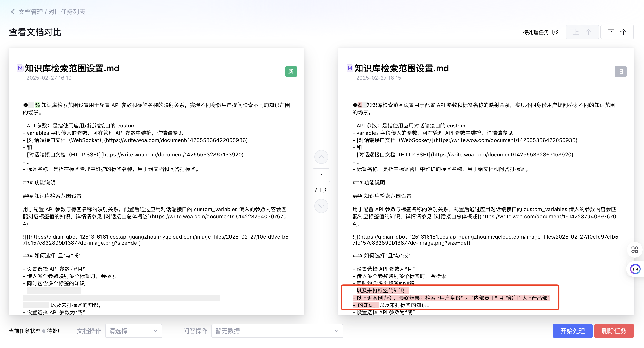Screen dimensions: 644x348
Task: Click the 问答操作 dropdown arrow
Action: tap(337, 331)
